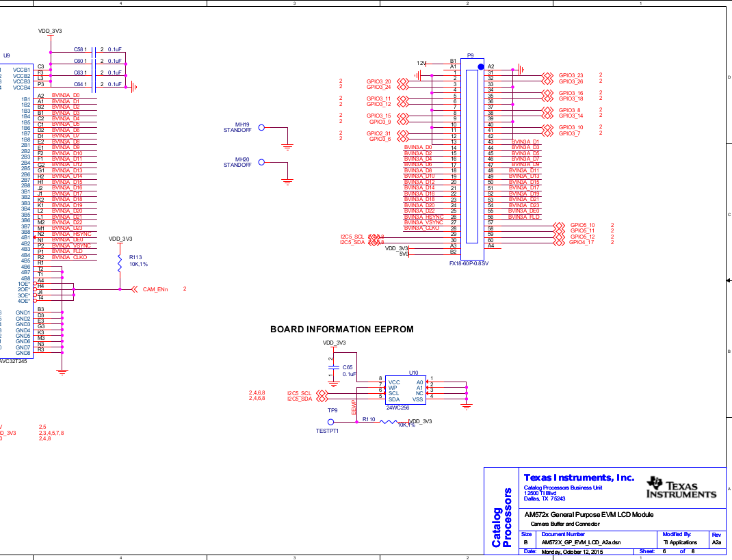Click the Monday, October 12, 2015 date

(x=572, y=552)
